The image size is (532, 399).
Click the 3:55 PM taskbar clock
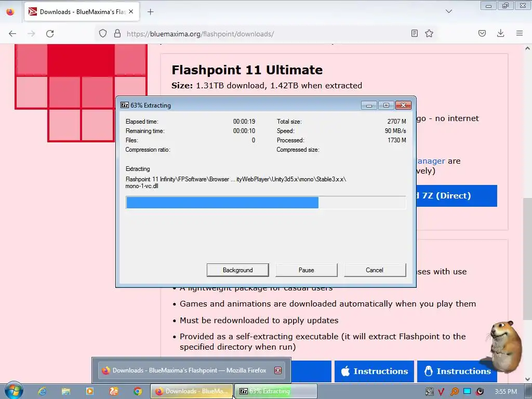[506, 392]
